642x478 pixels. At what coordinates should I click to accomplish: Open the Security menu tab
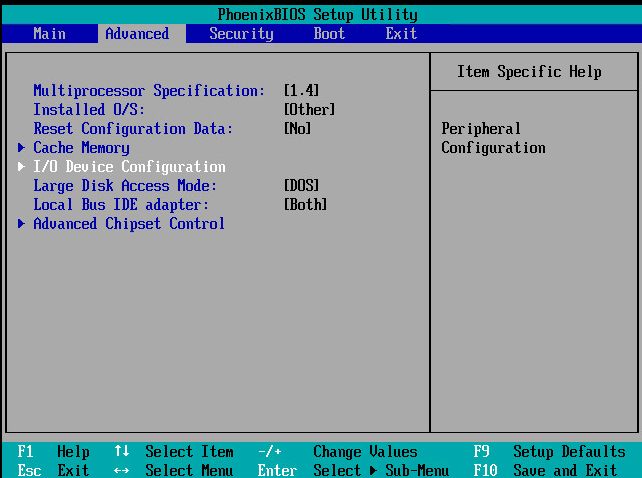click(241, 34)
